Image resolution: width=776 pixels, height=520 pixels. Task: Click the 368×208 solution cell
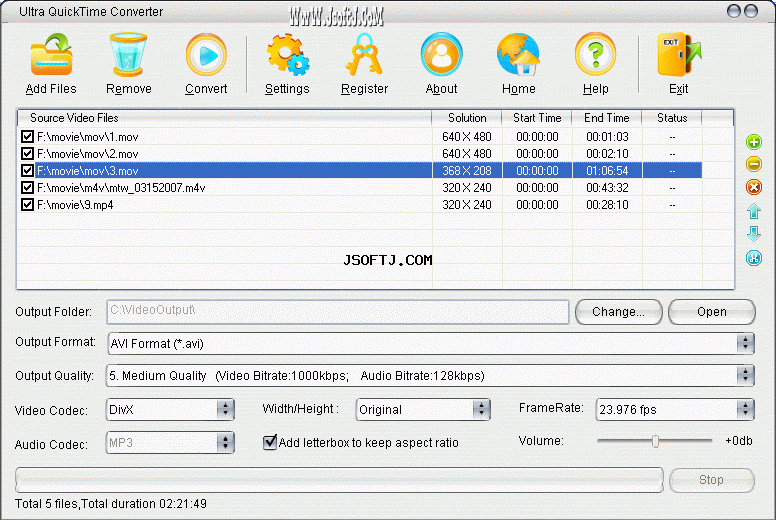click(467, 171)
